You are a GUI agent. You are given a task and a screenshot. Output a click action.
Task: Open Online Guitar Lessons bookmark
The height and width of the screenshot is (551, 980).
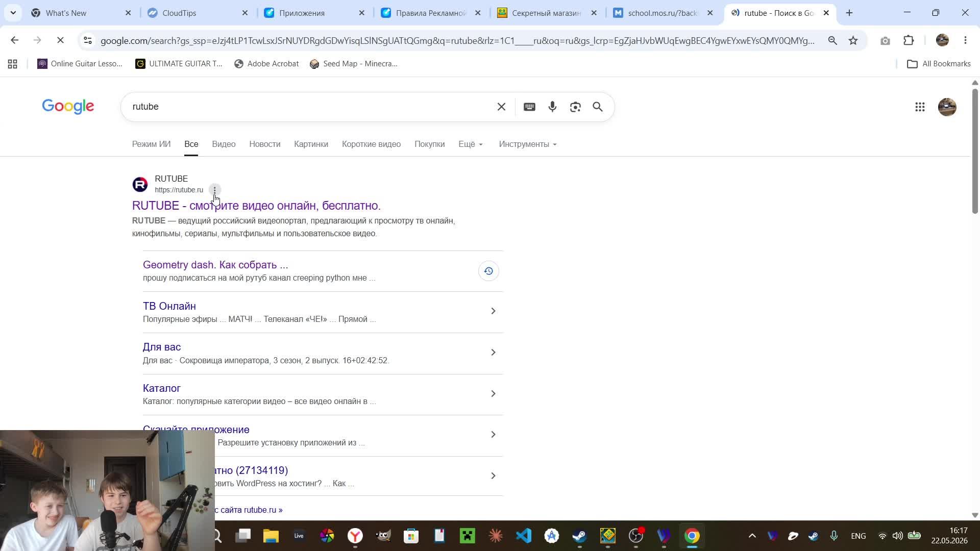pyautogui.click(x=80, y=64)
